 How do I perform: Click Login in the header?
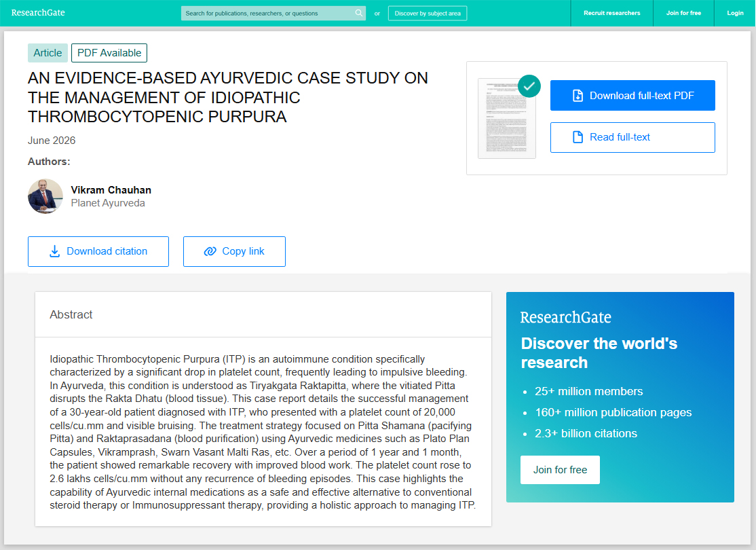pyautogui.click(x=735, y=13)
